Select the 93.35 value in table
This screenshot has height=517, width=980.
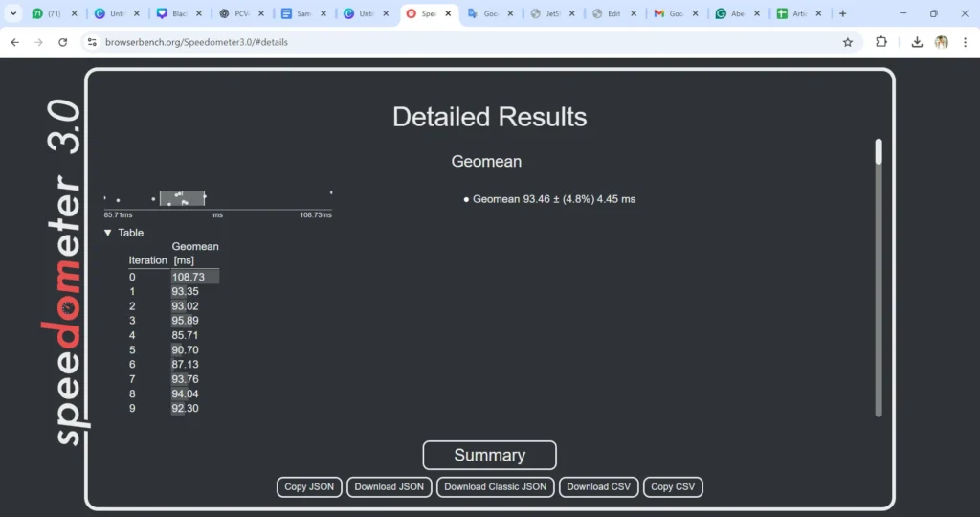pos(185,291)
